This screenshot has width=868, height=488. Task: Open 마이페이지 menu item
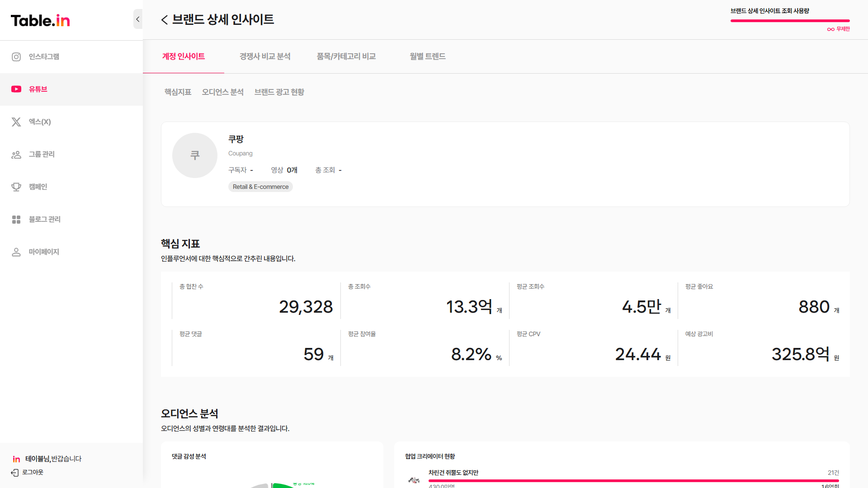coord(71,252)
